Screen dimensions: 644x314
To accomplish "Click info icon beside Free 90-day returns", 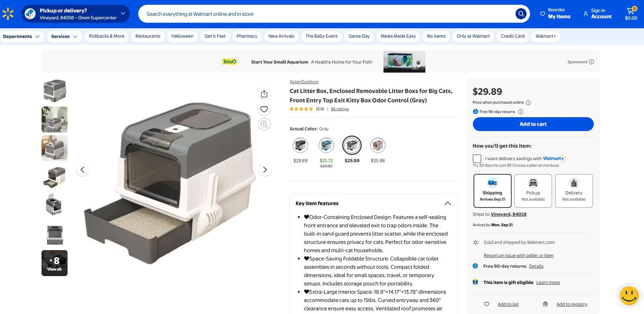I will tap(520, 112).
